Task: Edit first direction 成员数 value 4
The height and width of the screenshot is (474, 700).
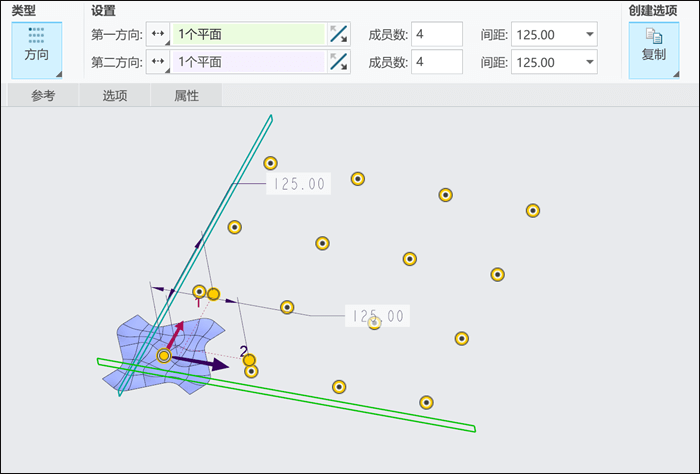Action: (437, 34)
